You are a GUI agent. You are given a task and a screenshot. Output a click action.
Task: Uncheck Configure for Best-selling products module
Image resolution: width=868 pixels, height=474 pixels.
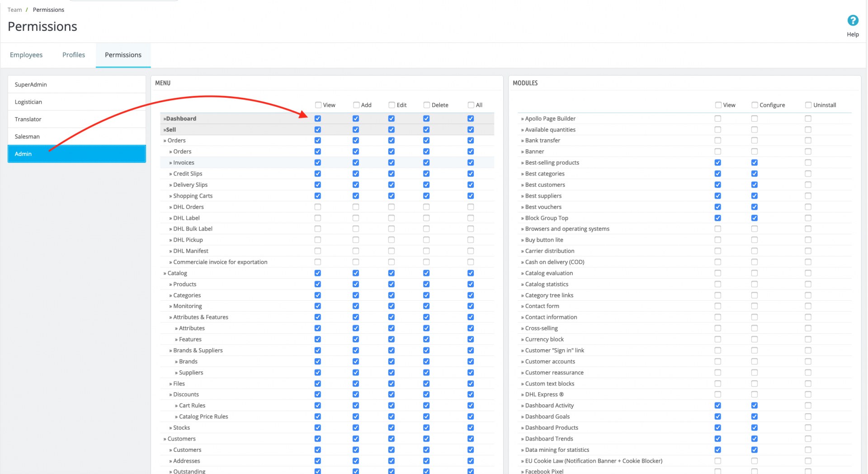point(755,162)
